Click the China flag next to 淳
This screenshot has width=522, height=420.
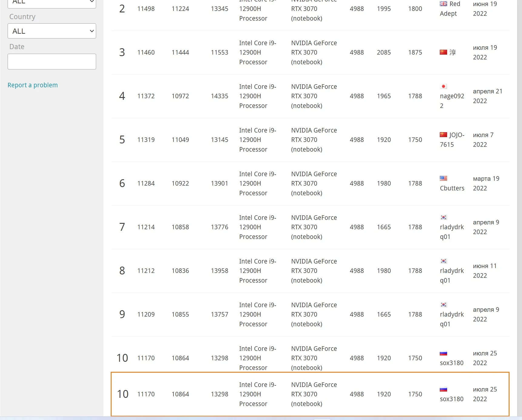click(443, 52)
